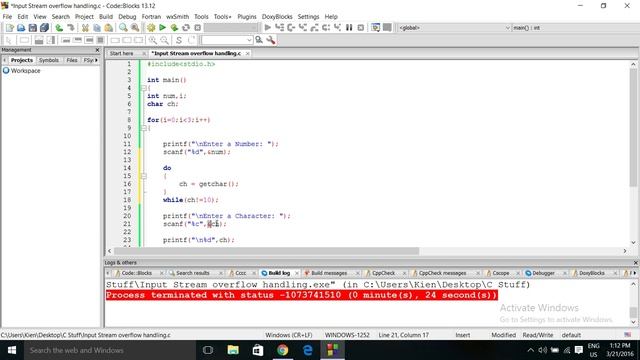This screenshot has width=640, height=360.
Task: Click the toolbar search input field
Action: coord(223,40)
